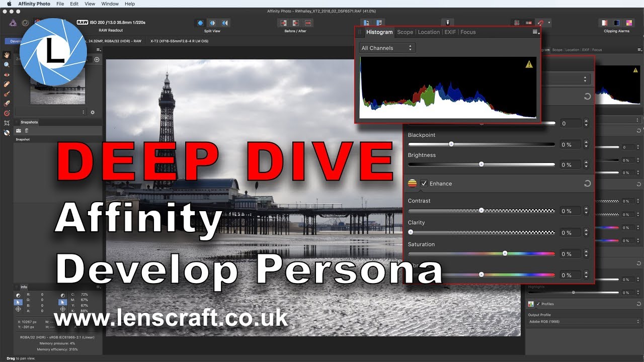Image resolution: width=644 pixels, height=362 pixels.
Task: Click the Profiles section icon
Action: click(x=531, y=304)
